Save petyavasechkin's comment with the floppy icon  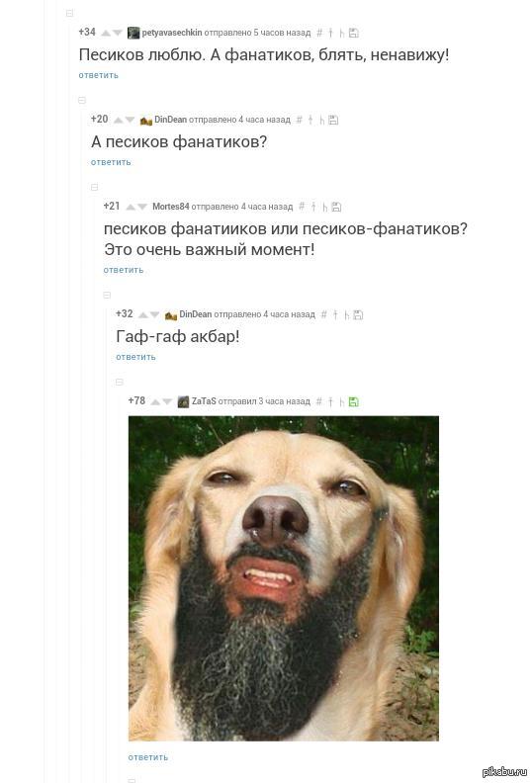pyautogui.click(x=354, y=33)
